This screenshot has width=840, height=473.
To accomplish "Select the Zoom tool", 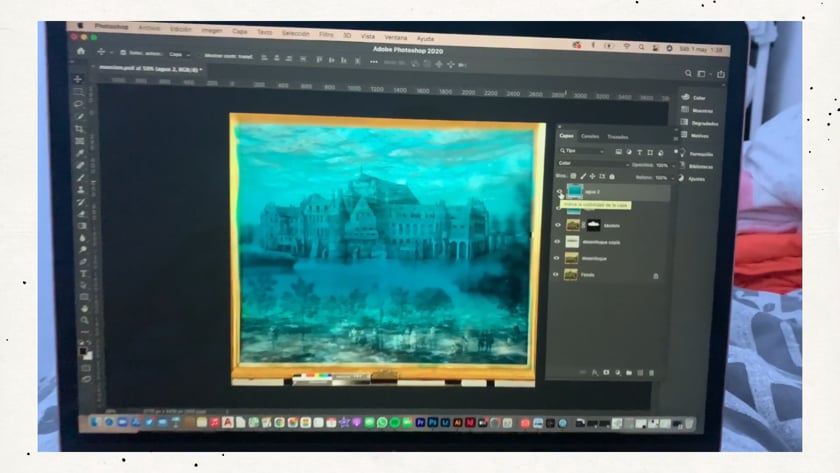I will coord(85,320).
